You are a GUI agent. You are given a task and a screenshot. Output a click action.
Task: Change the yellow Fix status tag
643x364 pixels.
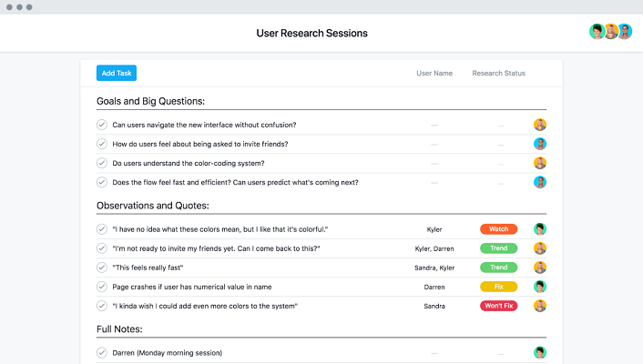[498, 287]
